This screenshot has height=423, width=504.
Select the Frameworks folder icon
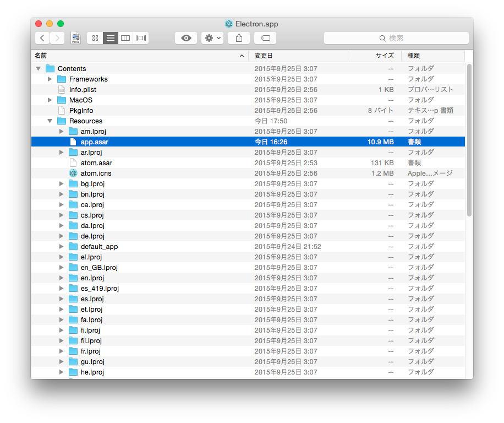[62, 79]
